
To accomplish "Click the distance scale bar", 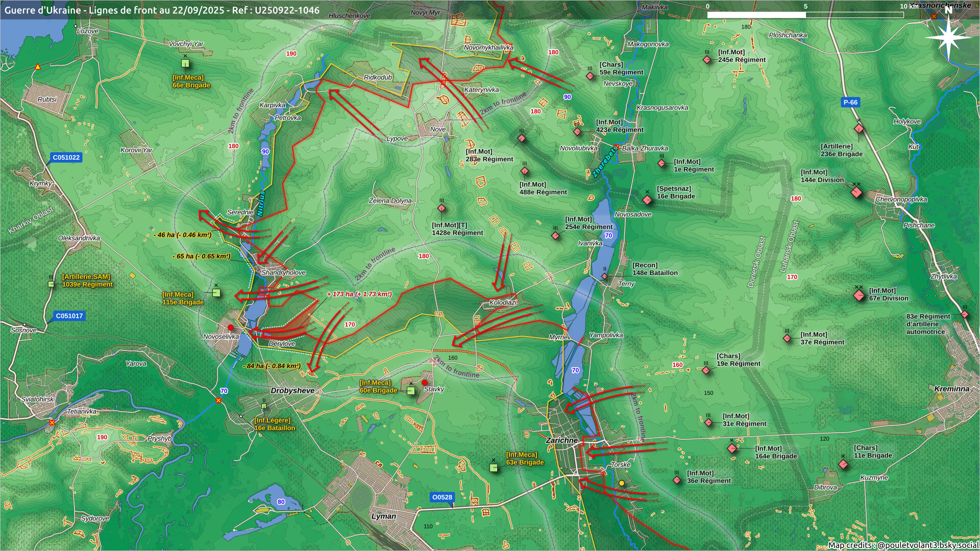I will (805, 15).
